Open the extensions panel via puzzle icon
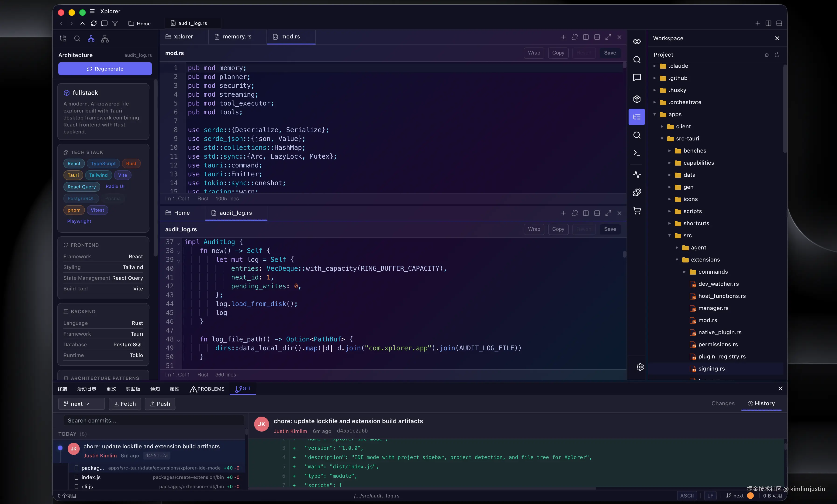 click(x=636, y=192)
